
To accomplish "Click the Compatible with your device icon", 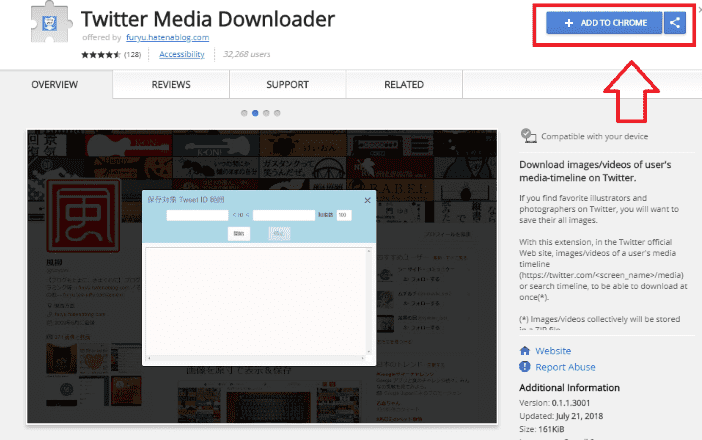I will [529, 136].
